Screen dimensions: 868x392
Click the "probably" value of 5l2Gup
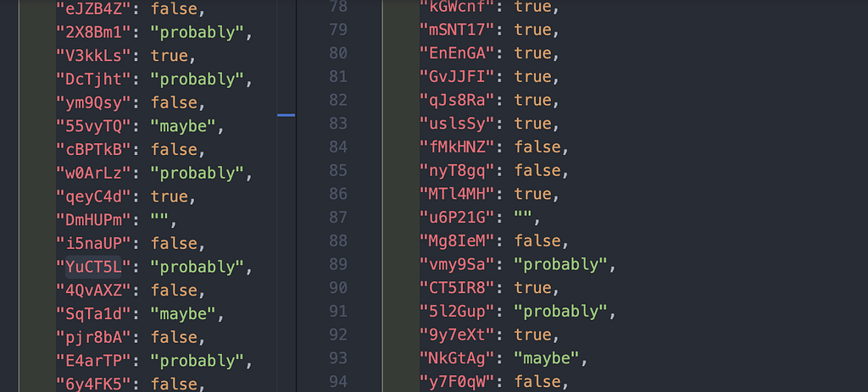pos(560,312)
